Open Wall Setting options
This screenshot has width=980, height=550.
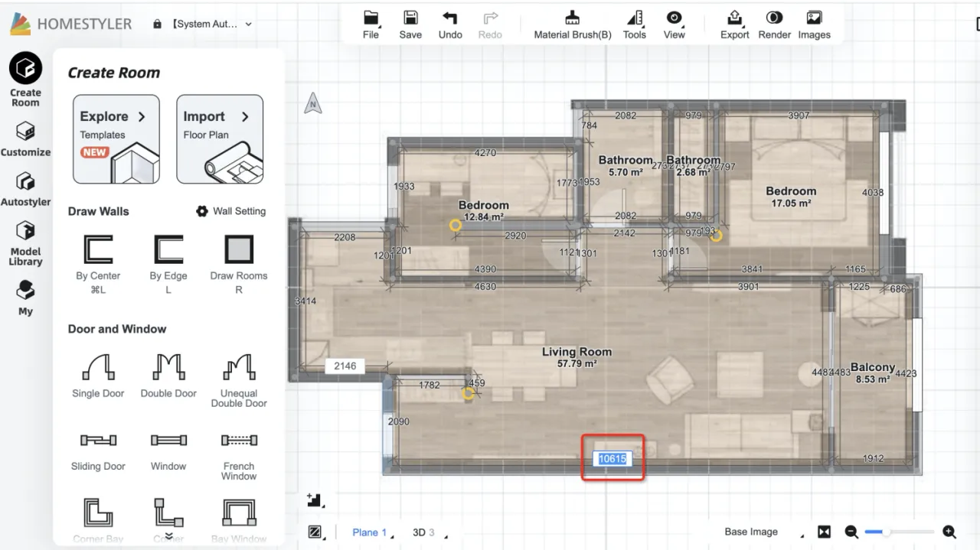[x=231, y=211]
